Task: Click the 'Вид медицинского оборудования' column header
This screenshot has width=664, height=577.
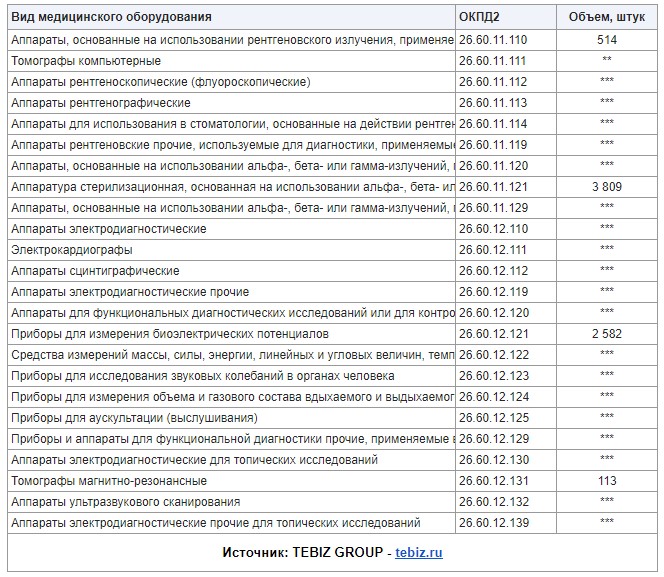Action: click(231, 17)
